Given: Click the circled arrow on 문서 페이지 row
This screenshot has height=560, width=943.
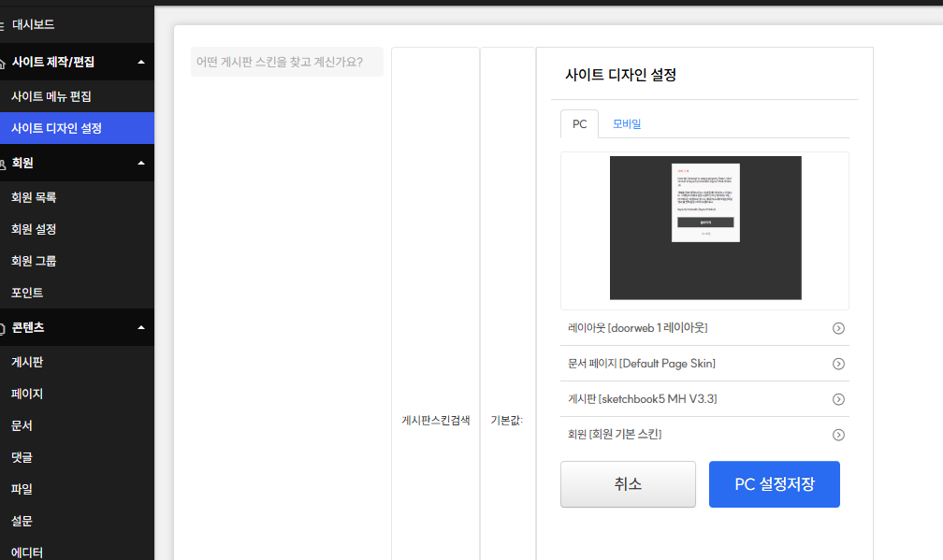Looking at the screenshot, I should click(x=839, y=364).
